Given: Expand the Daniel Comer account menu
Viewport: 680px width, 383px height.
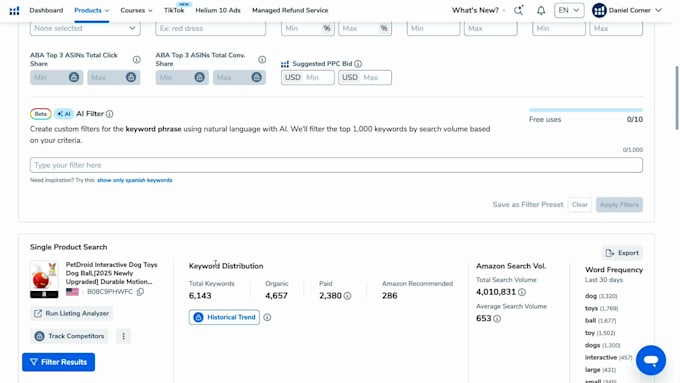Looking at the screenshot, I should coord(658,10).
